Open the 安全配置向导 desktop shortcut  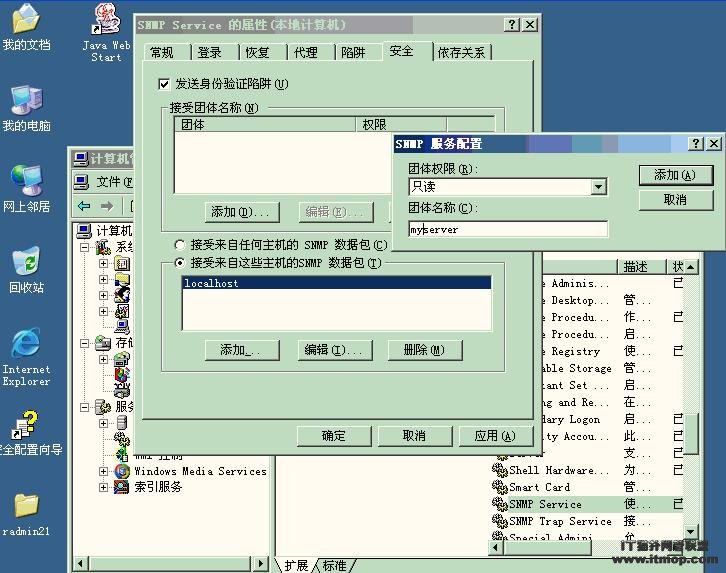click(x=30, y=433)
